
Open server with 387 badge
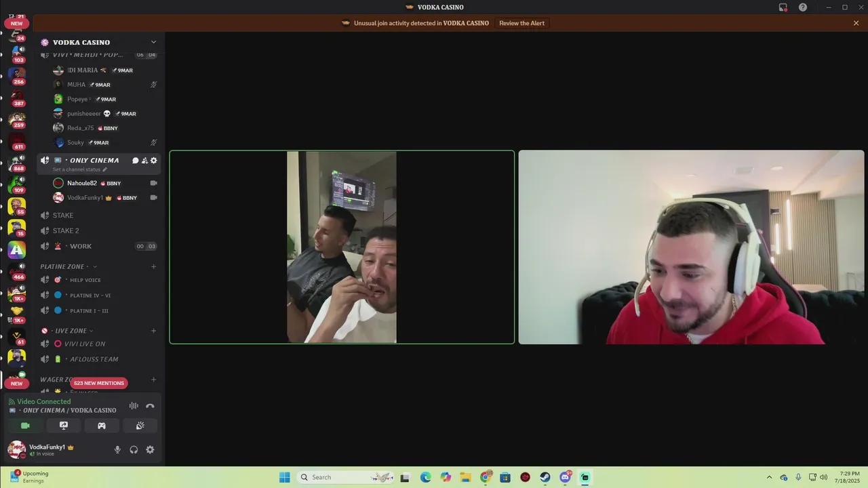click(16, 97)
